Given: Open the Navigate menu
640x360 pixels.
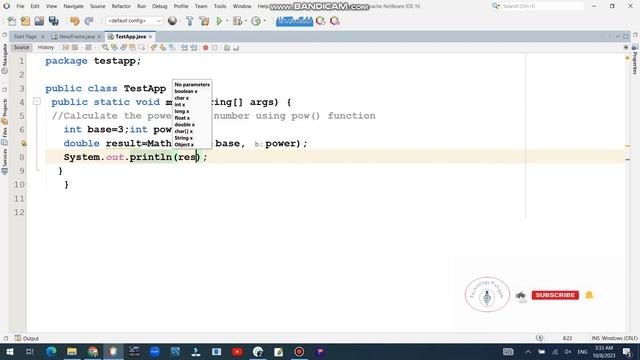Looking at the screenshot, I should pyautogui.click(x=73, y=6).
